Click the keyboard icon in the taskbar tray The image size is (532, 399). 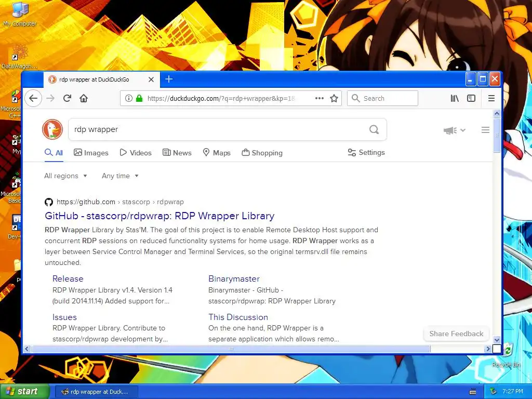pos(473,392)
